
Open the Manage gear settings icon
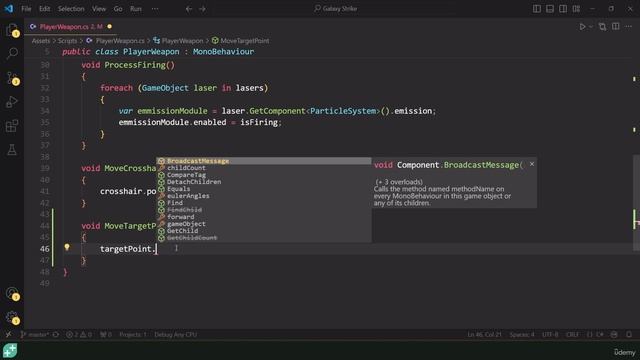12,318
